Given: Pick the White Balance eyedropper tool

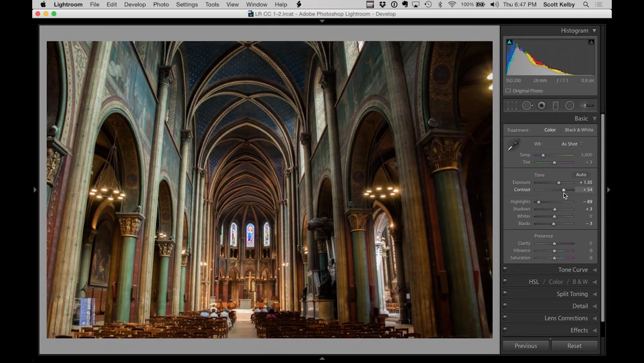Looking at the screenshot, I should click(x=514, y=145).
